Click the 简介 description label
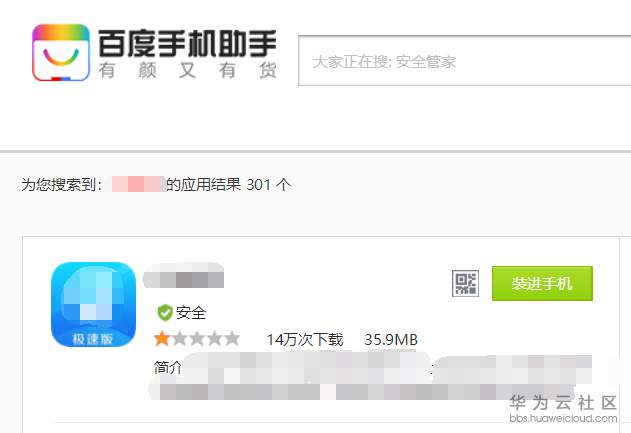Viewport: 631px width, 433px height. click(167, 367)
